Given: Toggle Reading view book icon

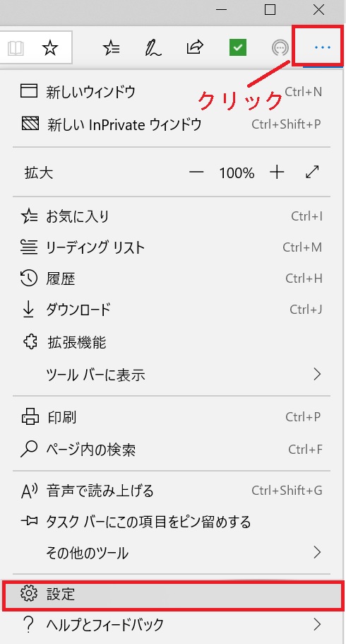Looking at the screenshot, I should 16,49.
